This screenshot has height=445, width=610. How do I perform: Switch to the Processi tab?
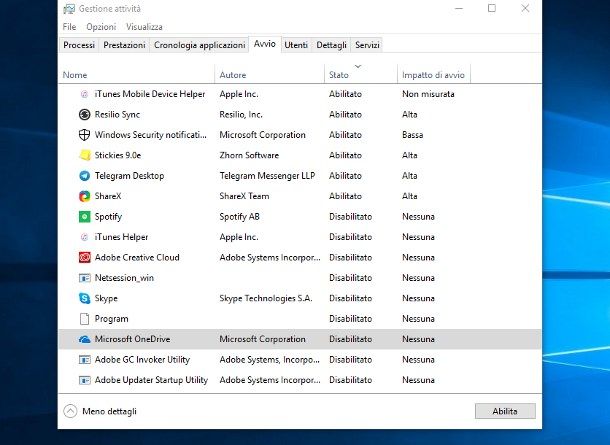79,45
